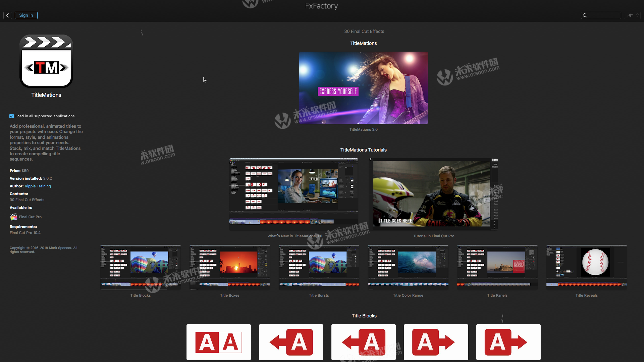Image resolution: width=644 pixels, height=362 pixels.
Task: Uncheck Load in all supported applications
Action: pyautogui.click(x=12, y=116)
